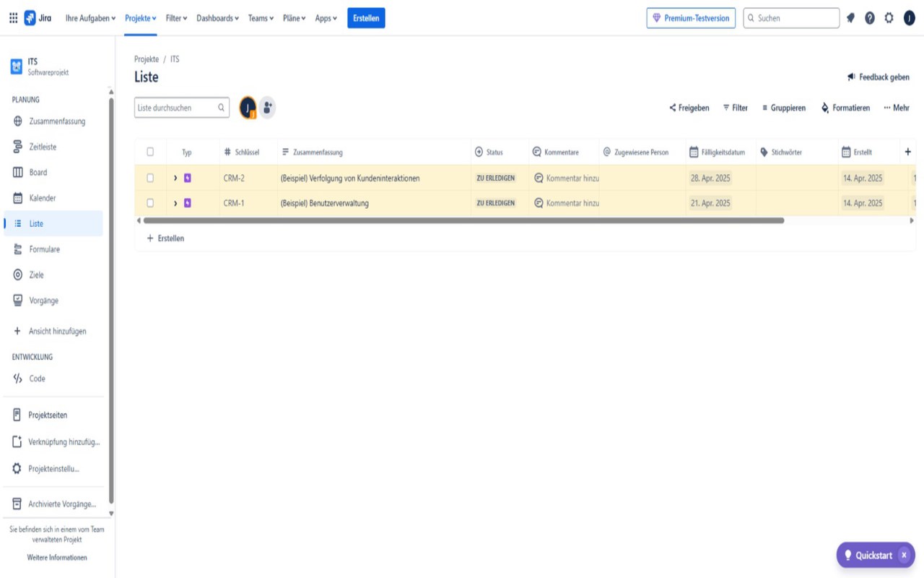Click the Jira logo
This screenshot has height=578, width=924.
click(38, 18)
